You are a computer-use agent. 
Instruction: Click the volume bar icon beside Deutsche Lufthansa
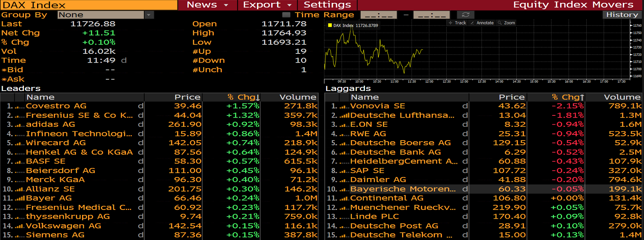pyautogui.click(x=344, y=115)
